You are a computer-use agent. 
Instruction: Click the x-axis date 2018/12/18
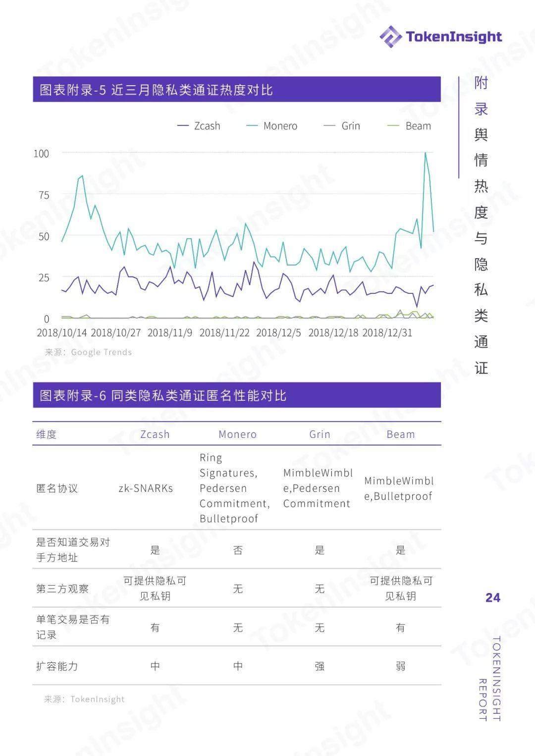coord(333,332)
